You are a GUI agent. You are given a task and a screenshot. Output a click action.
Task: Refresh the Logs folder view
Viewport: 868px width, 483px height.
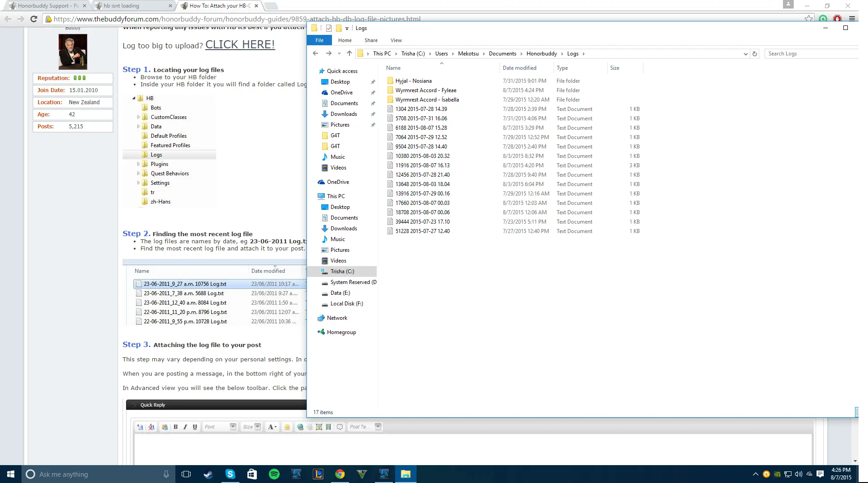tap(755, 54)
